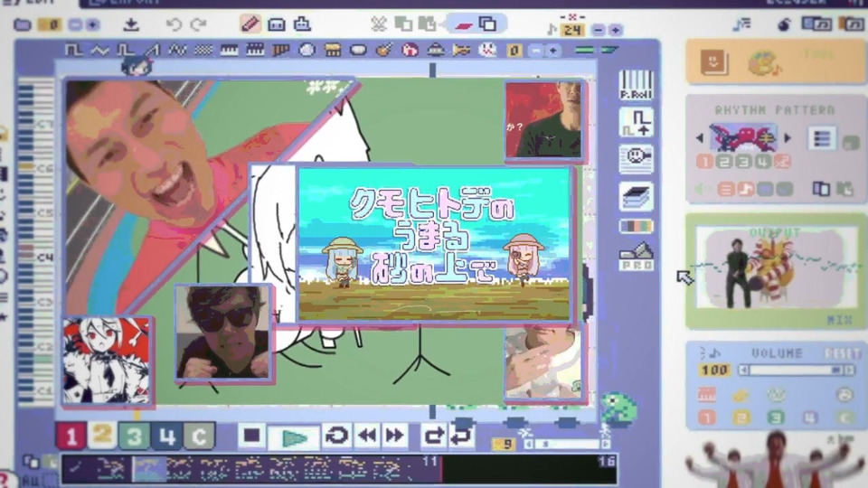Redo the last action
868x488 pixels.
(x=198, y=24)
